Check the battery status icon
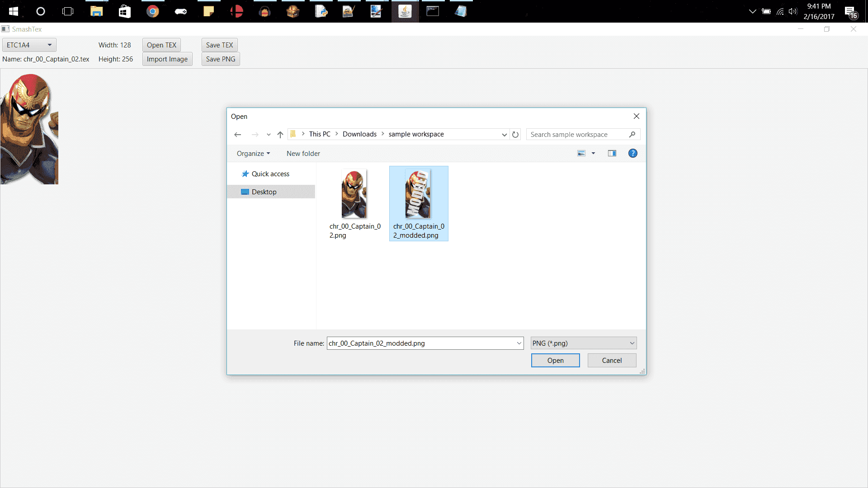 coord(766,11)
